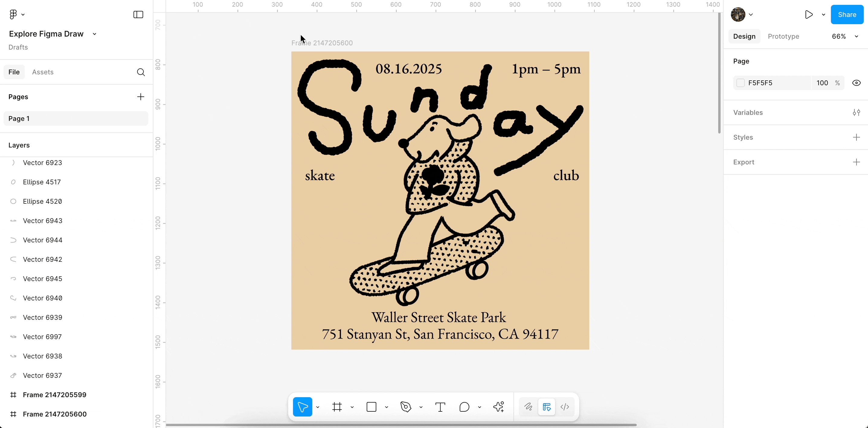Select the Rectangle shape tool
Screen dimensions: 868x428
click(371, 407)
